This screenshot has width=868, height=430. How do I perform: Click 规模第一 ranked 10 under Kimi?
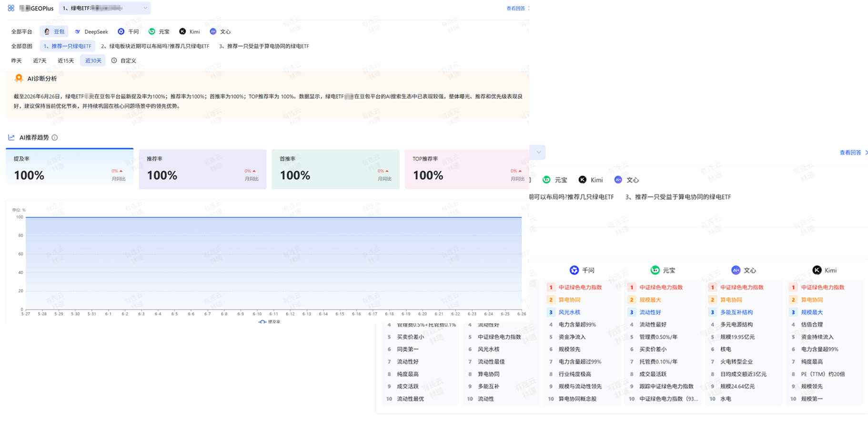pyautogui.click(x=812, y=399)
